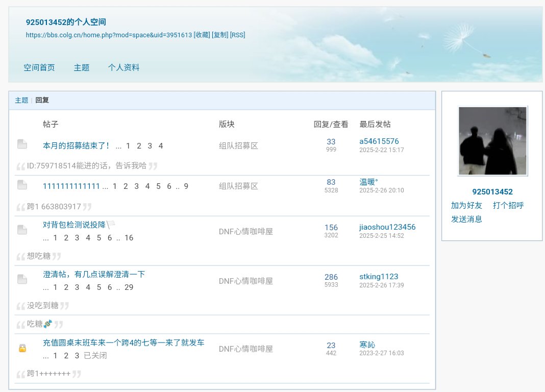Open reply quote 没吃到糖

pos(43,305)
